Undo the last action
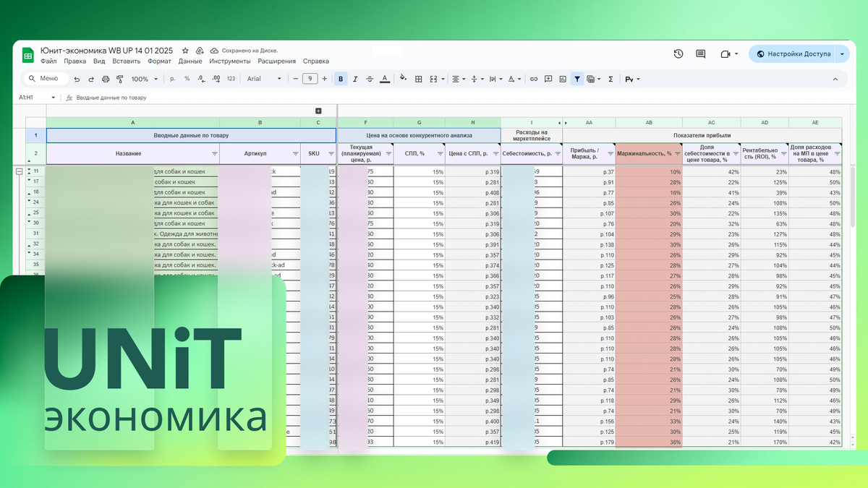This screenshot has width=868, height=488. pos(77,79)
